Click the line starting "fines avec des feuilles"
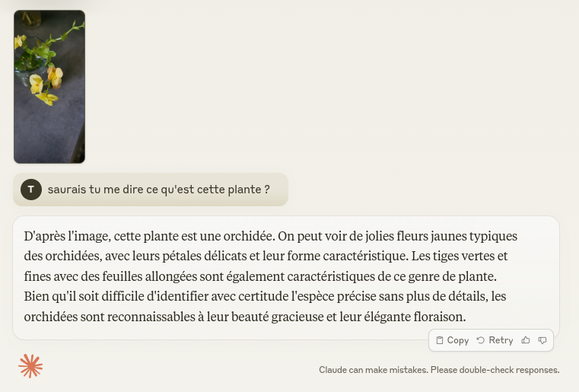The image size is (579, 392). [259, 276]
